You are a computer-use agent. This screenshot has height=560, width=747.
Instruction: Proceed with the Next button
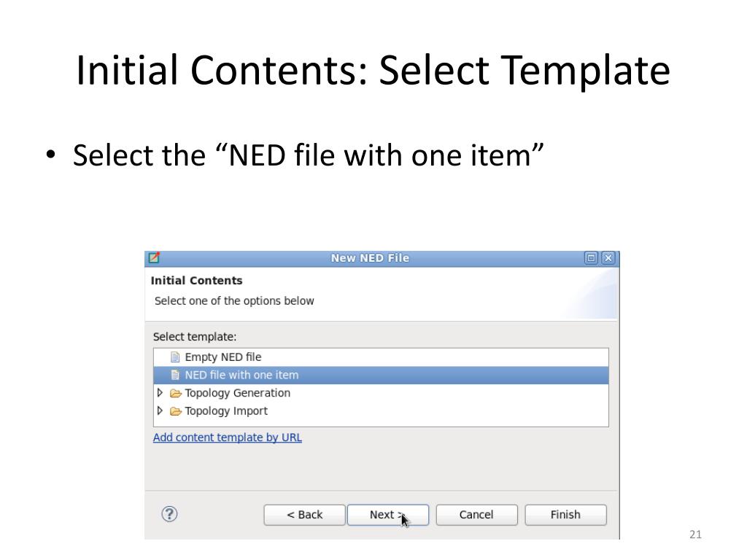pos(388,515)
